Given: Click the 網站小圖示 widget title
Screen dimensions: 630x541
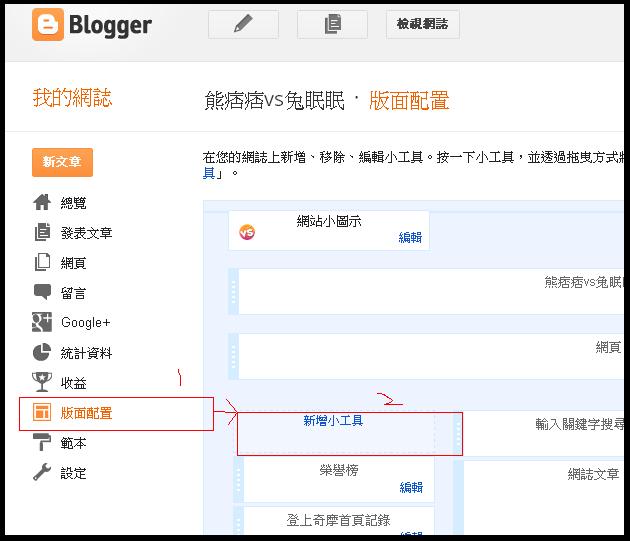Looking at the screenshot, I should click(x=329, y=221).
